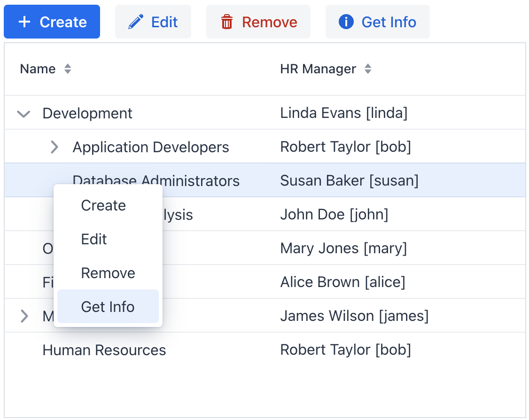The image size is (529, 420).
Task: Click the sort arrows next to HR Manager
Action: (x=367, y=69)
